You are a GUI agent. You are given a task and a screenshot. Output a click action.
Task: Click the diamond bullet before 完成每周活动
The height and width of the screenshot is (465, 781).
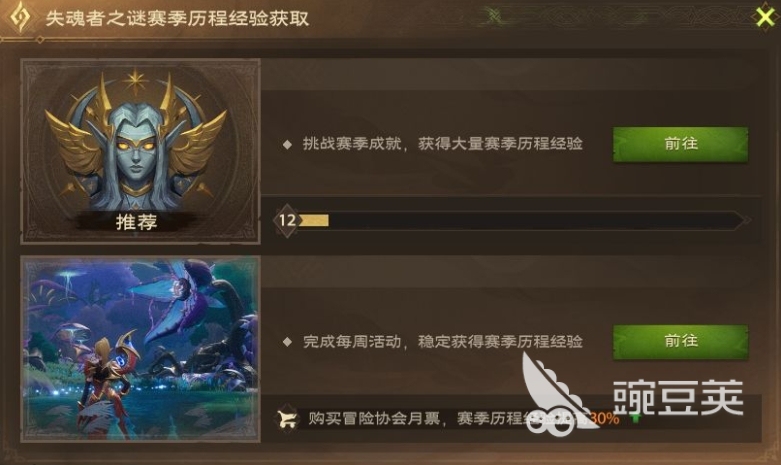tap(287, 342)
